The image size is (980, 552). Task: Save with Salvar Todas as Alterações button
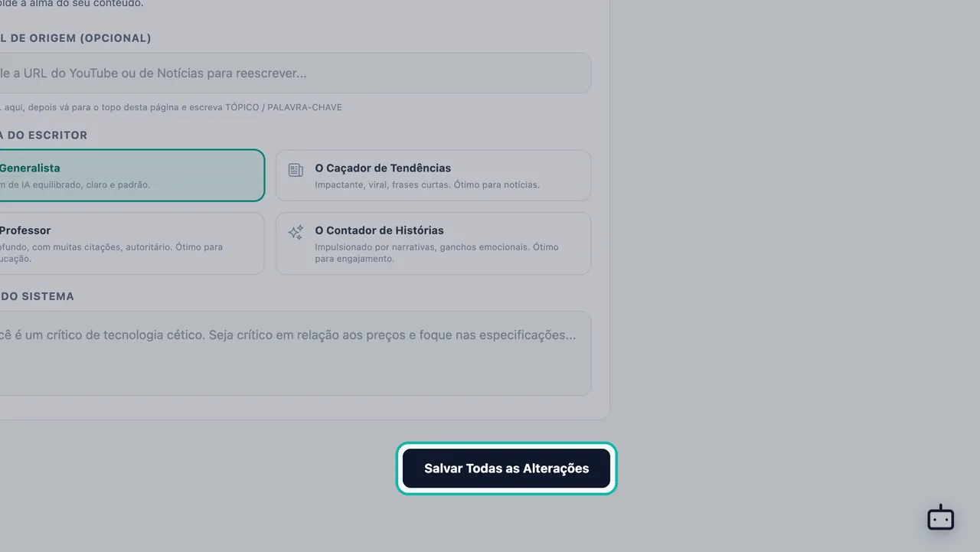(507, 469)
